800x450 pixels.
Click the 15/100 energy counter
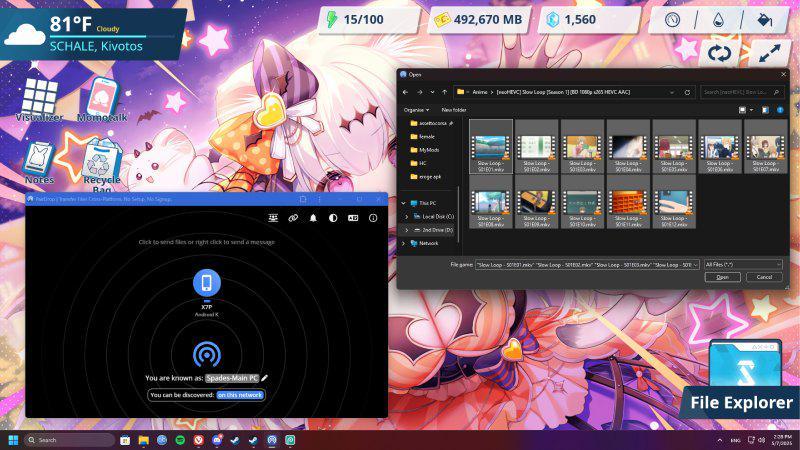point(369,20)
